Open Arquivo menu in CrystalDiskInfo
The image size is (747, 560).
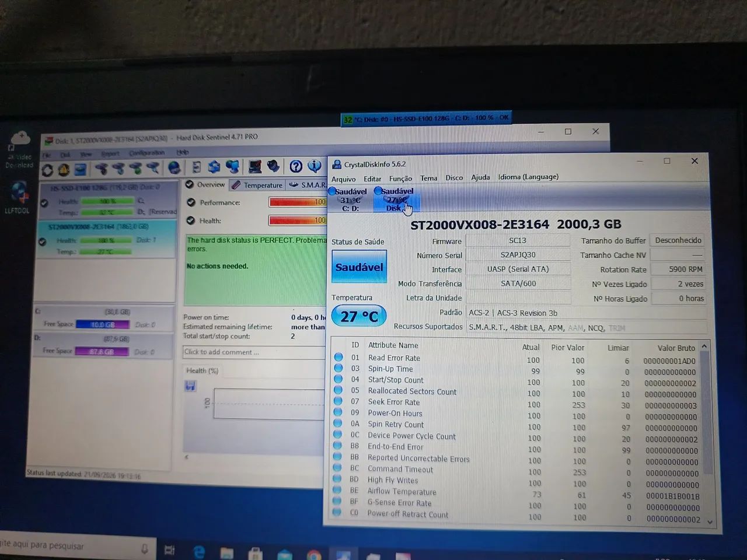tap(344, 179)
